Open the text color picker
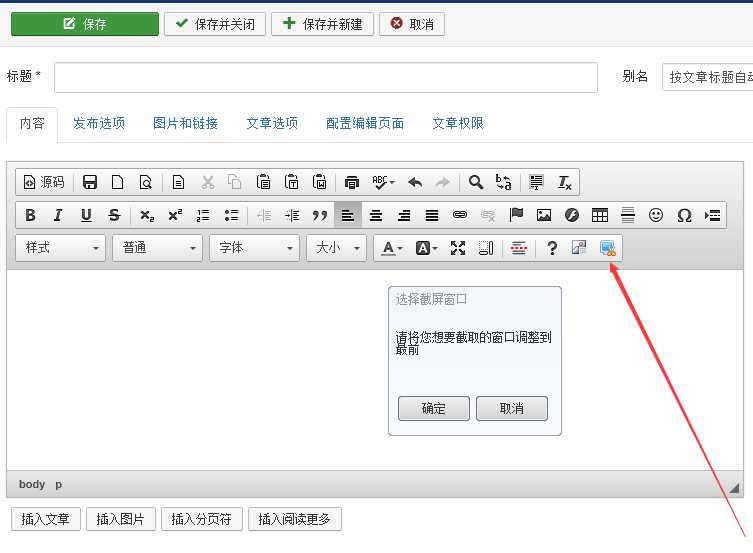This screenshot has width=753, height=553. pyautogui.click(x=391, y=248)
